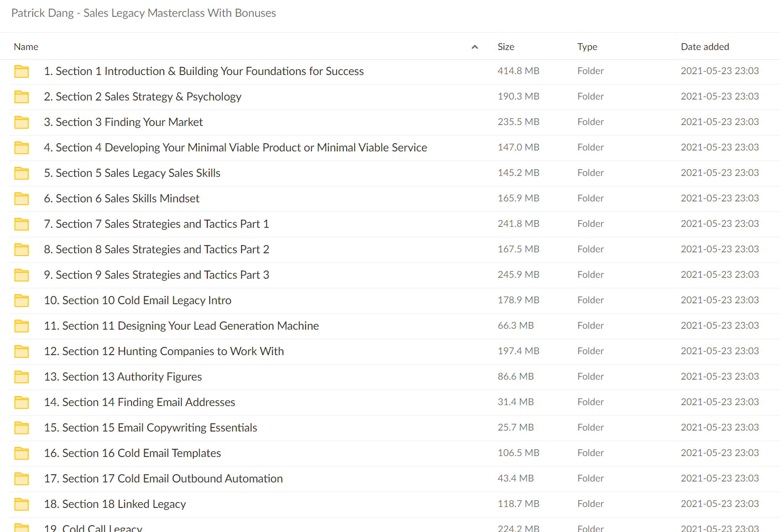Click folder icon for Section 17 Outbound Automation

pyautogui.click(x=21, y=479)
